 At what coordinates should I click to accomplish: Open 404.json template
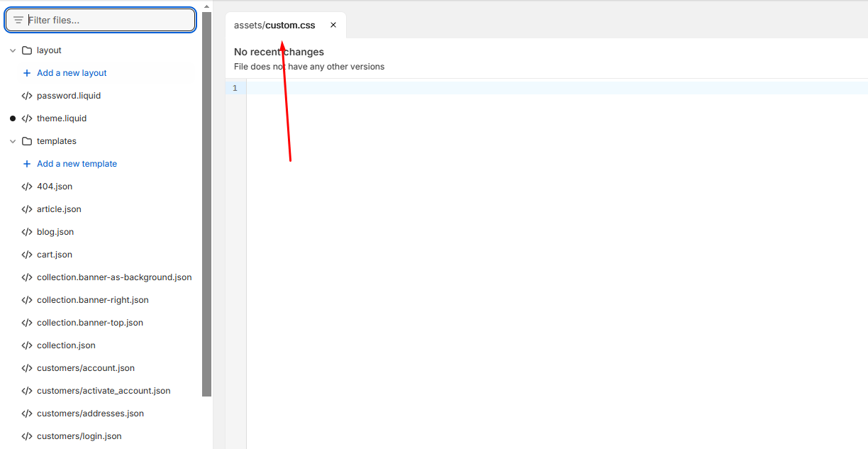(55, 187)
